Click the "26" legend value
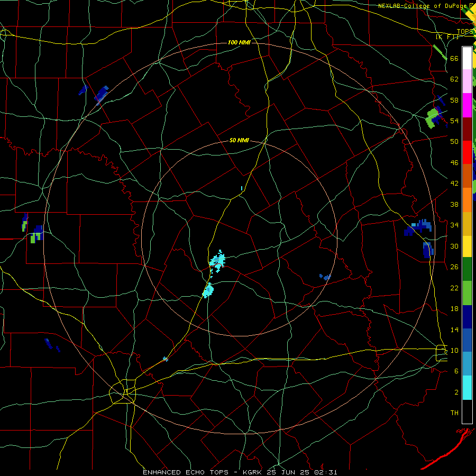The width and height of the screenshot is (476, 476). tap(454, 267)
